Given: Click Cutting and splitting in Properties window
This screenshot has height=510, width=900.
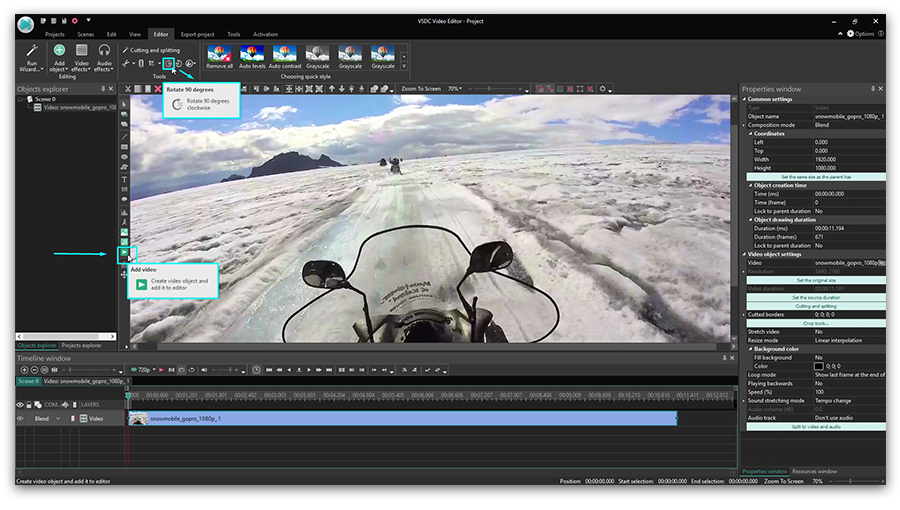Looking at the screenshot, I should pos(816,306).
